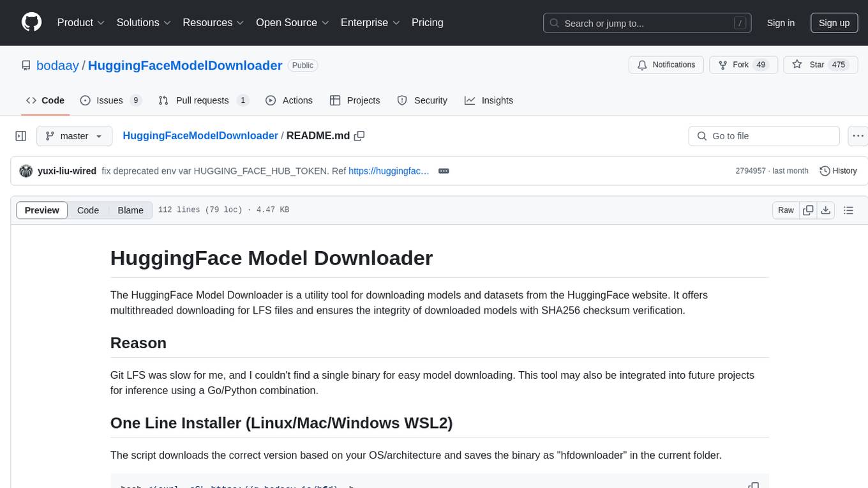The width and height of the screenshot is (868, 488).
Task: Copy the README.md file path
Action: point(359,135)
